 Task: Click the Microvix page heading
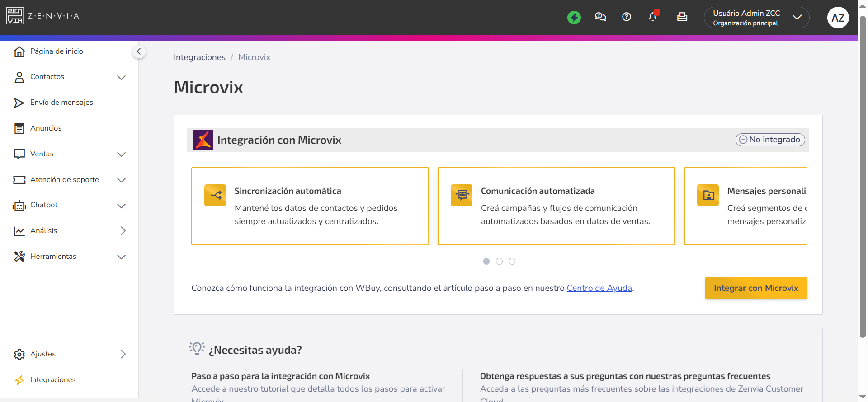pos(208,87)
